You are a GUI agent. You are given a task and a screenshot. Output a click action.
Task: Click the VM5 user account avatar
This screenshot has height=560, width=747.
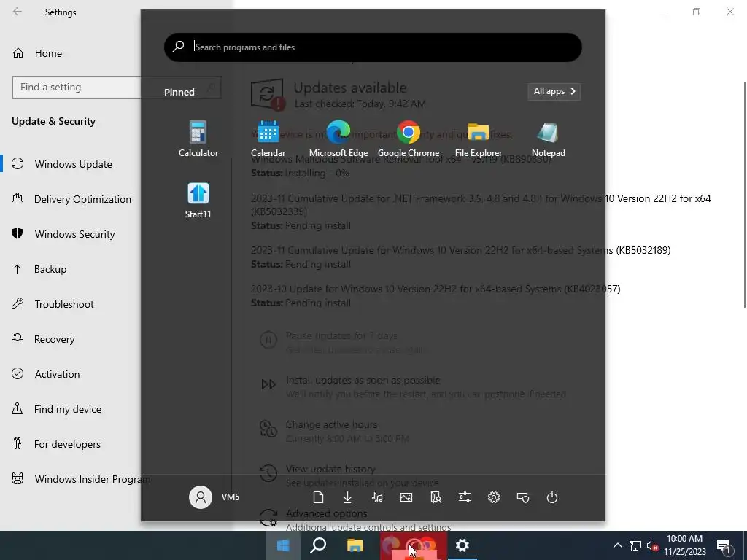point(201,497)
